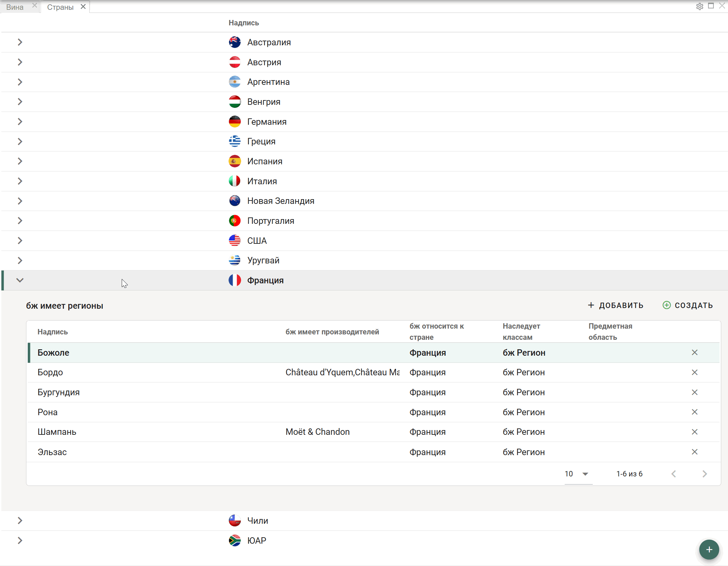Click the Греция country label
The image size is (728, 566).
261,141
